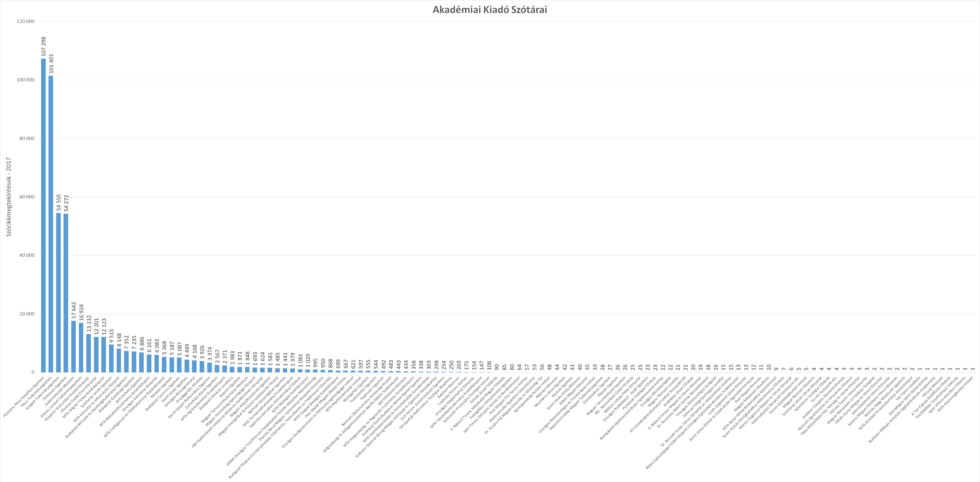Image resolution: width=980 pixels, height=482 pixels.
Task: Click the data label '54 272'
Action: (x=66, y=203)
